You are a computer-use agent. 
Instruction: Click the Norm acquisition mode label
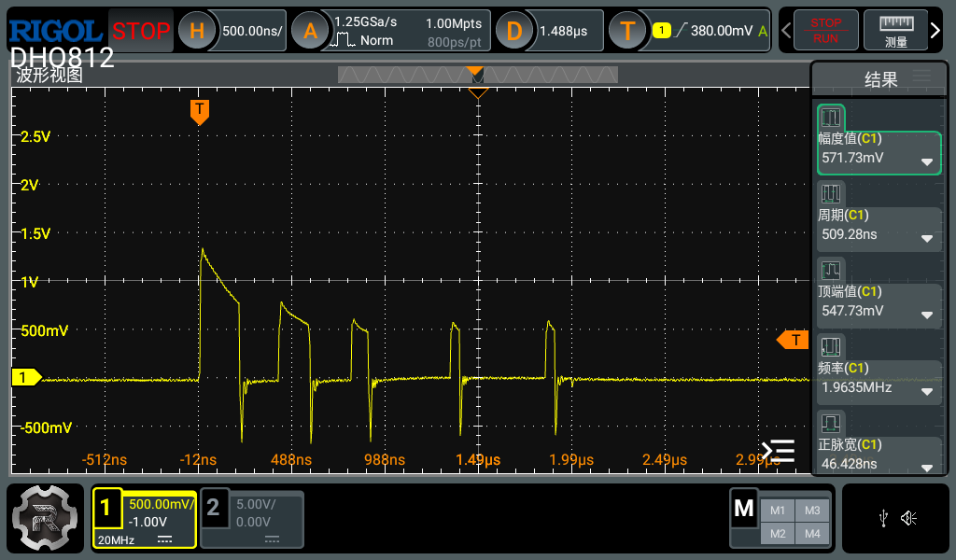[376, 40]
